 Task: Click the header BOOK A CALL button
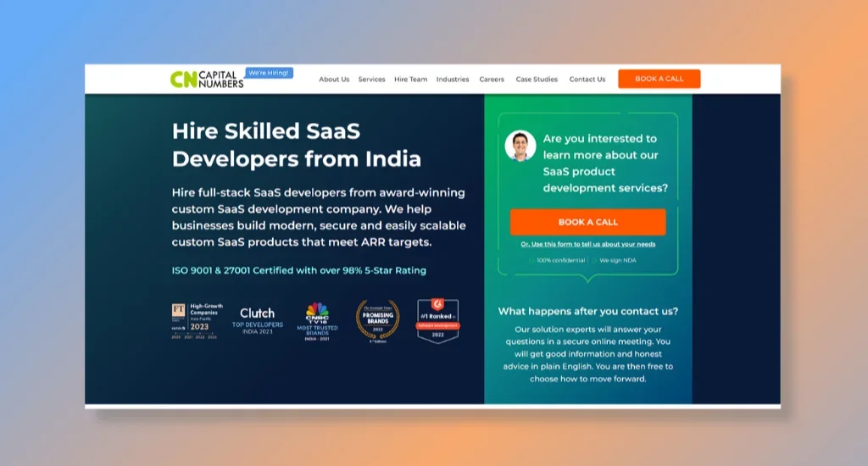(659, 79)
